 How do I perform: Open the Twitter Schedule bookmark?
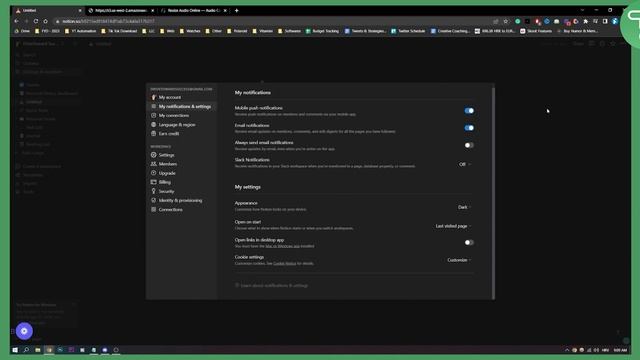(x=408, y=31)
